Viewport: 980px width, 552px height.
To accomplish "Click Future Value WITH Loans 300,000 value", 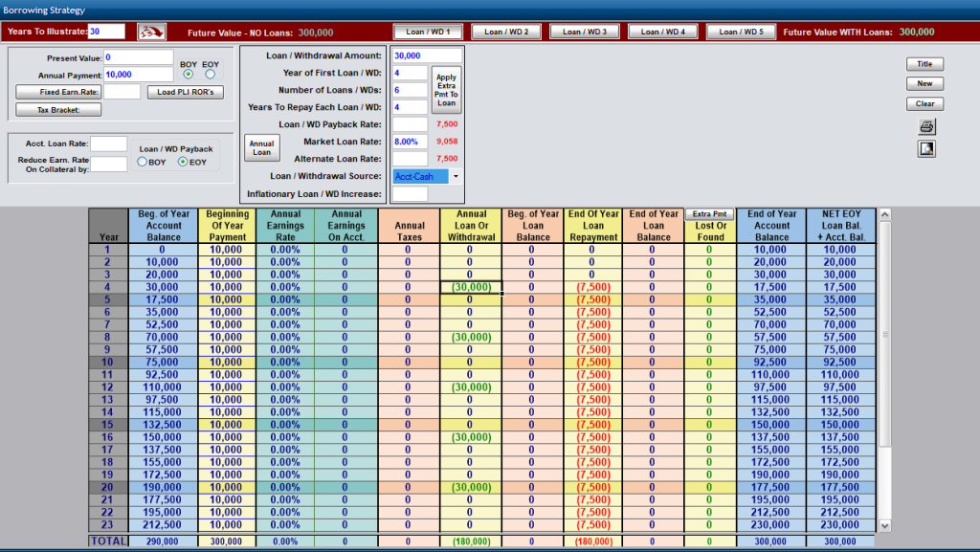I will click(916, 32).
